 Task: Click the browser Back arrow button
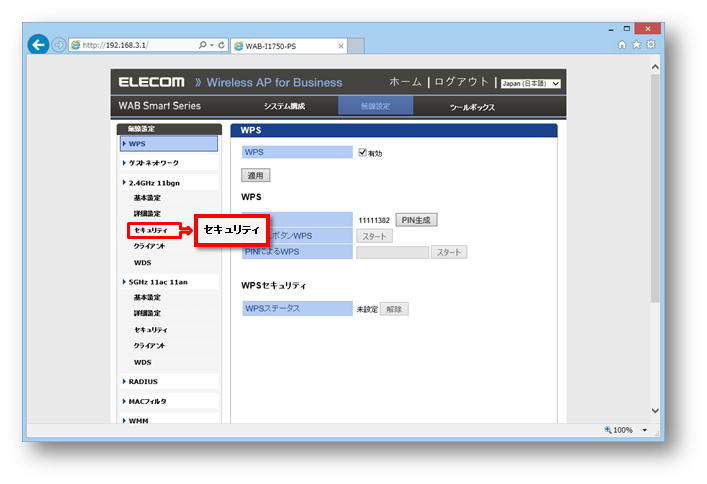38,45
